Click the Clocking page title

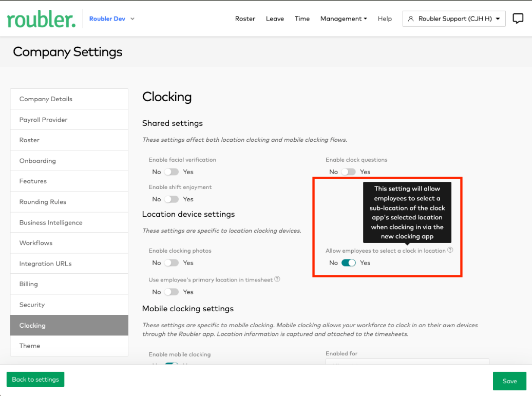click(x=167, y=97)
